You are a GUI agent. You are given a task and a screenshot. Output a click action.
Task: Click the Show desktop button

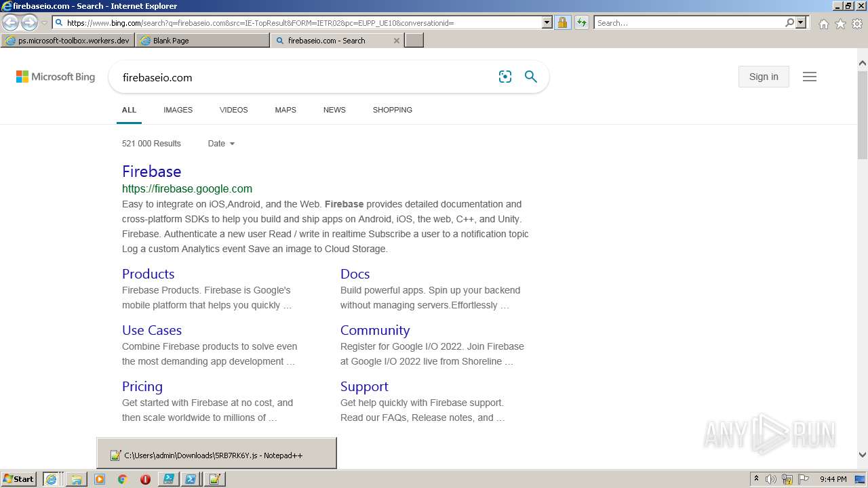(861, 479)
